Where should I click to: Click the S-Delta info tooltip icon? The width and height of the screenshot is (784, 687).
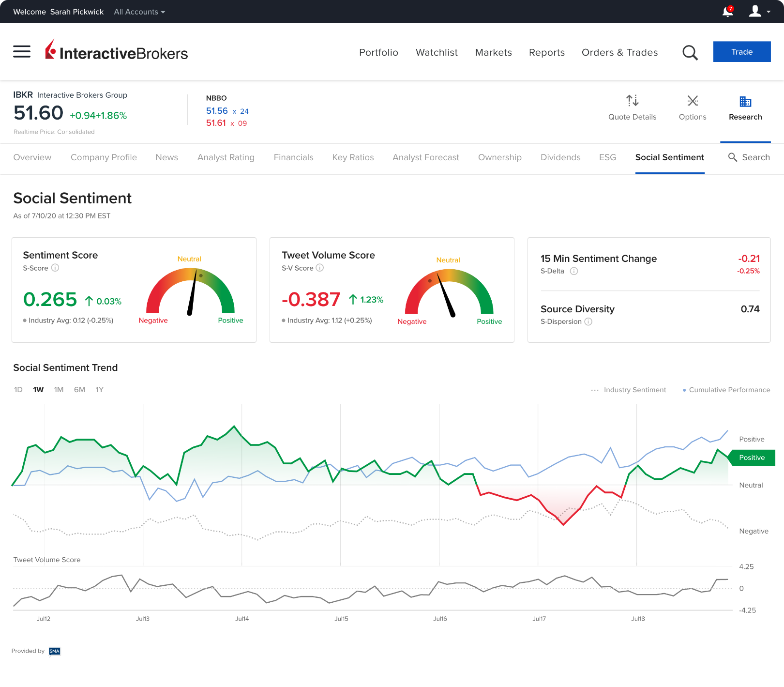(x=574, y=271)
